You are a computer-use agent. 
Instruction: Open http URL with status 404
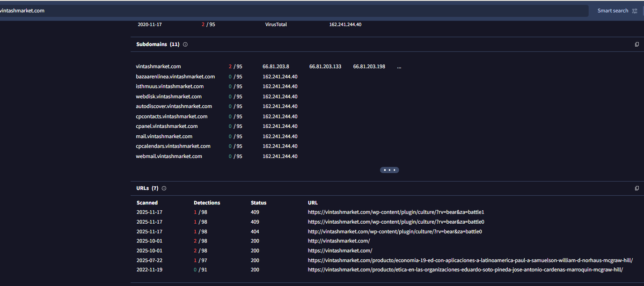point(395,231)
